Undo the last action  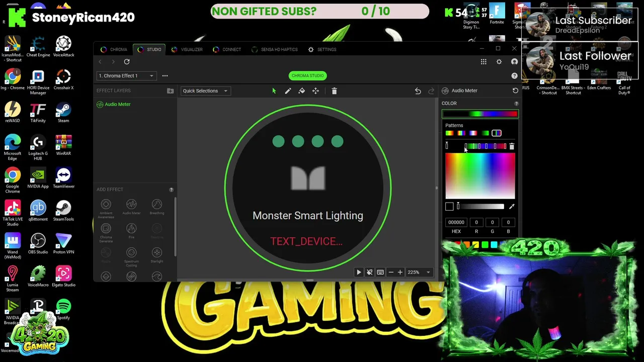point(418,91)
